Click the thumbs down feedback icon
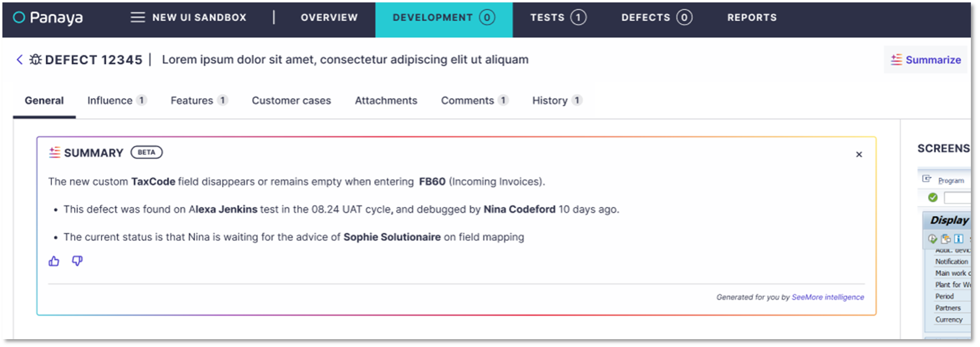 pos(77,261)
